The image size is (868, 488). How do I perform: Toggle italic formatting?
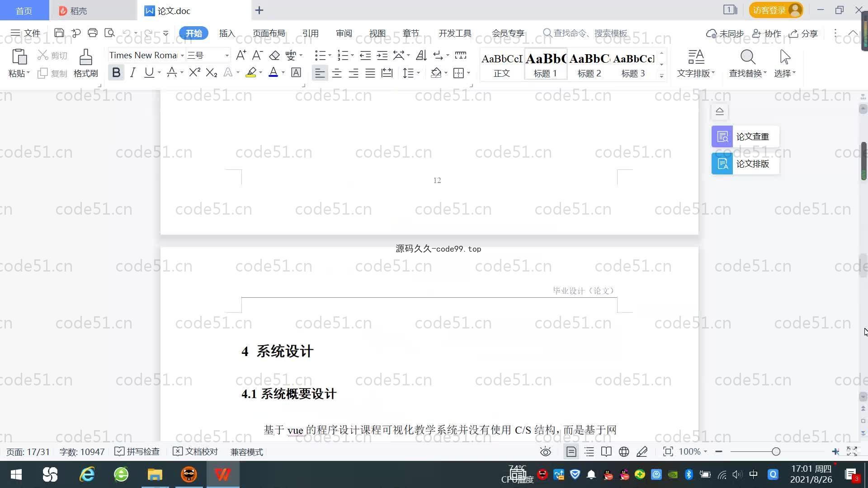click(x=132, y=72)
